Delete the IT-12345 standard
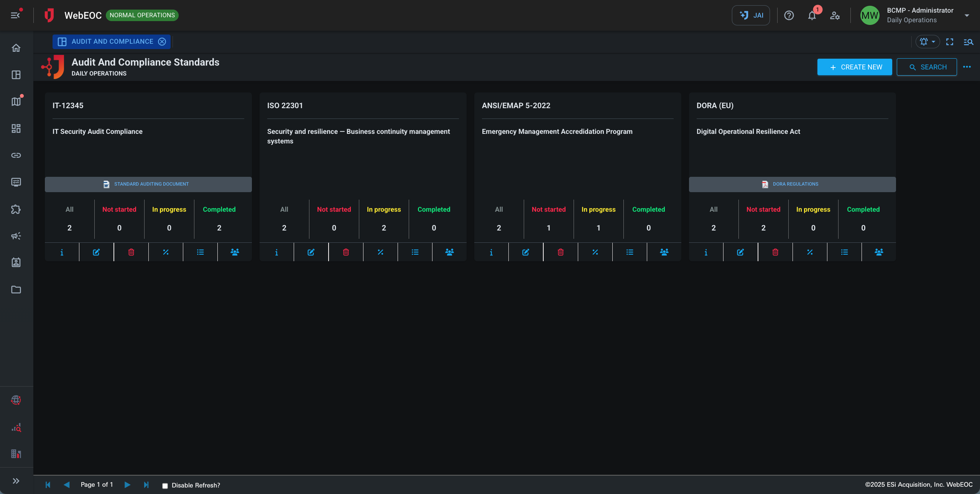980x494 pixels. (131, 252)
